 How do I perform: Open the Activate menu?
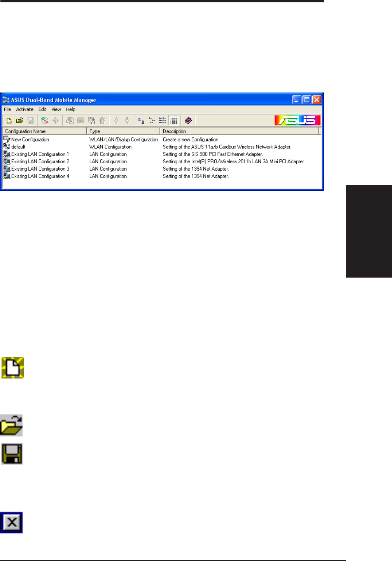pos(24,110)
